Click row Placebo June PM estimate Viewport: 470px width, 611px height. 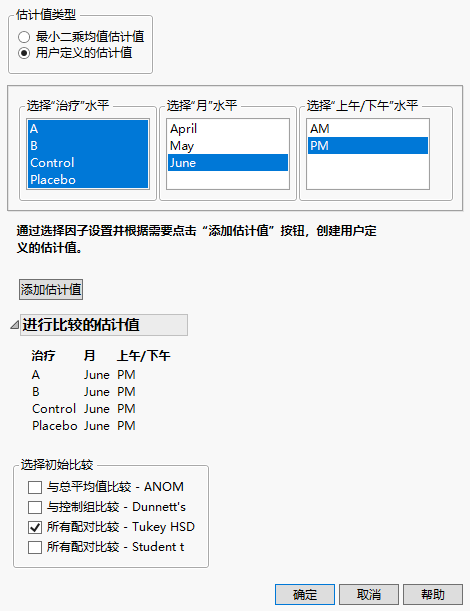[84, 426]
